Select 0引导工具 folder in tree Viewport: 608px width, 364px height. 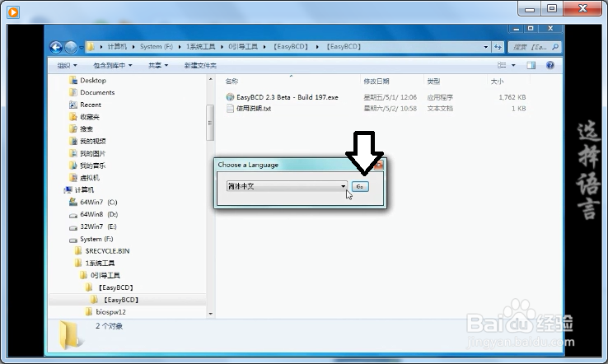(x=105, y=276)
